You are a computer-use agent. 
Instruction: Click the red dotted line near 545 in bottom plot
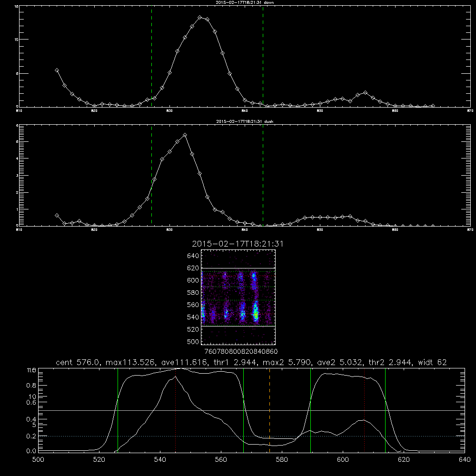point(176,410)
